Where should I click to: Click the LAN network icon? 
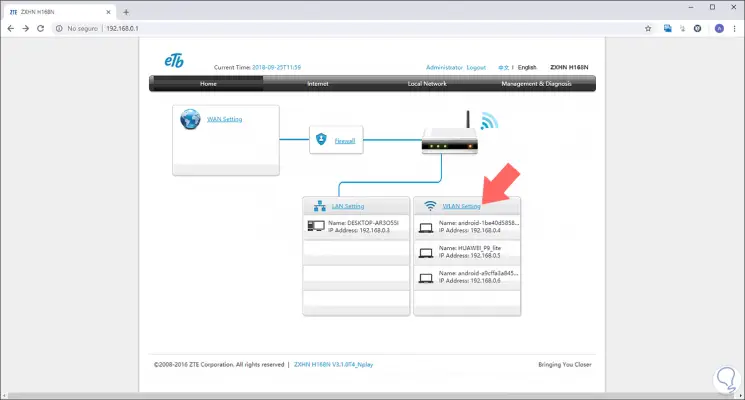(x=320, y=206)
